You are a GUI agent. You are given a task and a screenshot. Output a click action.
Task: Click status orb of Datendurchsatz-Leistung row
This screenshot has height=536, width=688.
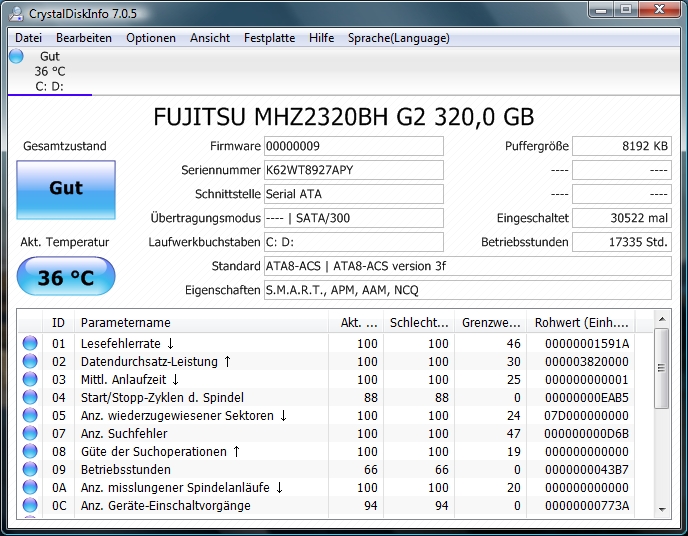pyautogui.click(x=30, y=361)
